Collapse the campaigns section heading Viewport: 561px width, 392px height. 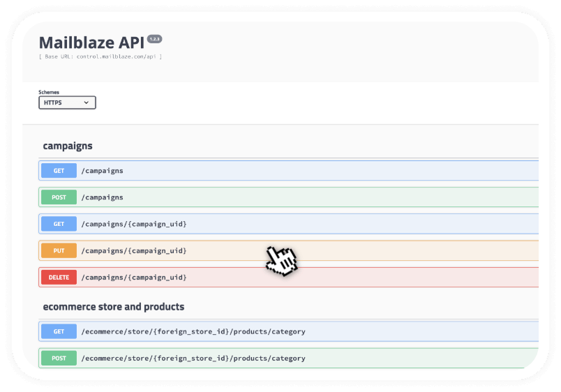[x=68, y=146]
